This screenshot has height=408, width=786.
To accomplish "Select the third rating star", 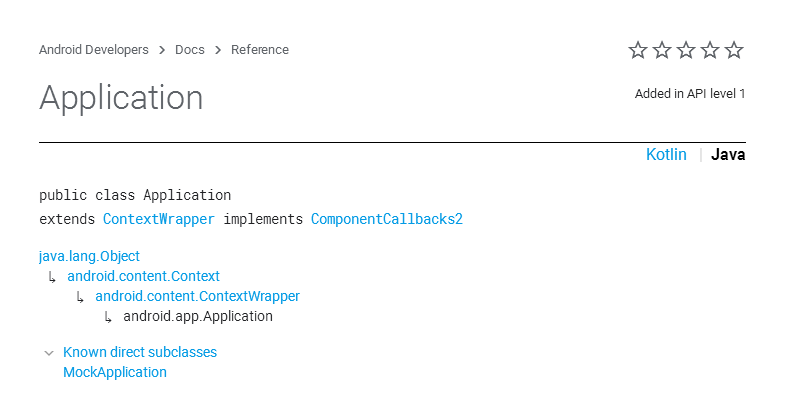I will [686, 50].
